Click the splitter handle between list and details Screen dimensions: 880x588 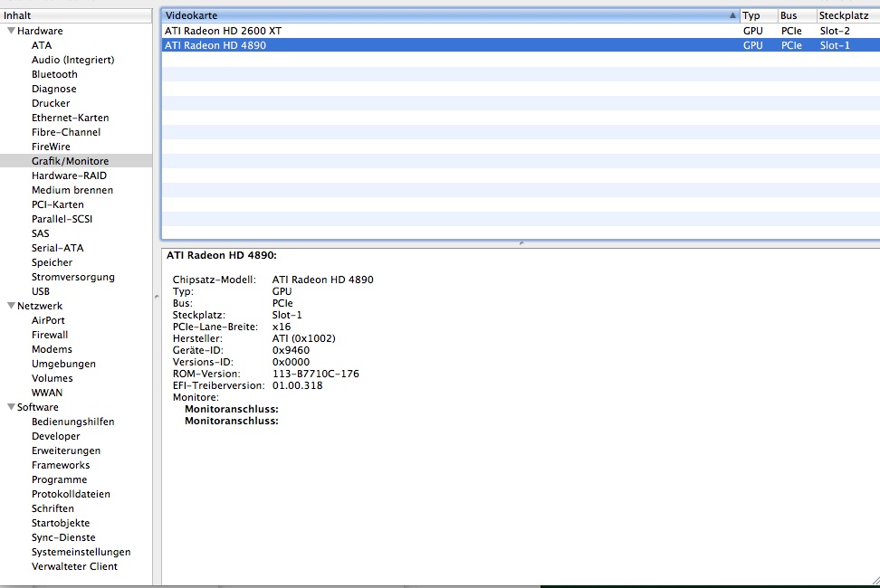click(521, 243)
